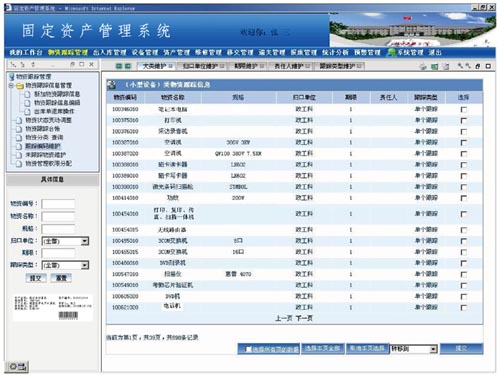Click the barcode label preview image

click(x=52, y=308)
